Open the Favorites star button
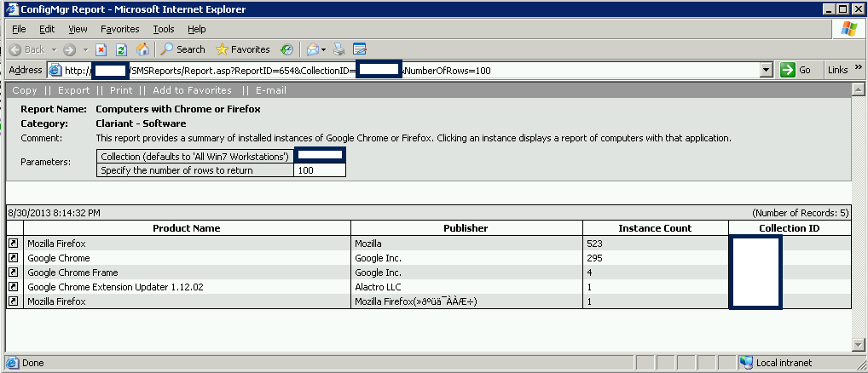The height and width of the screenshot is (373, 868). point(242,49)
